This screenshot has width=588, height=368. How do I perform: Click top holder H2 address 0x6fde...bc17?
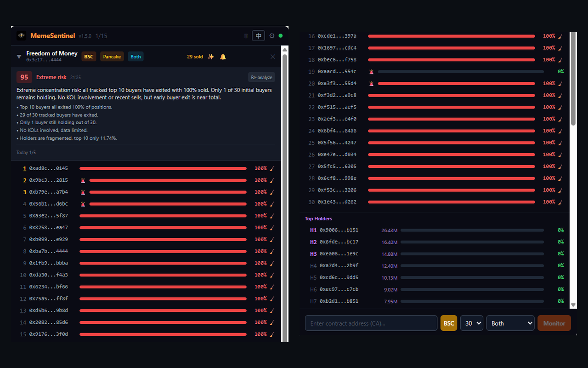339,242
